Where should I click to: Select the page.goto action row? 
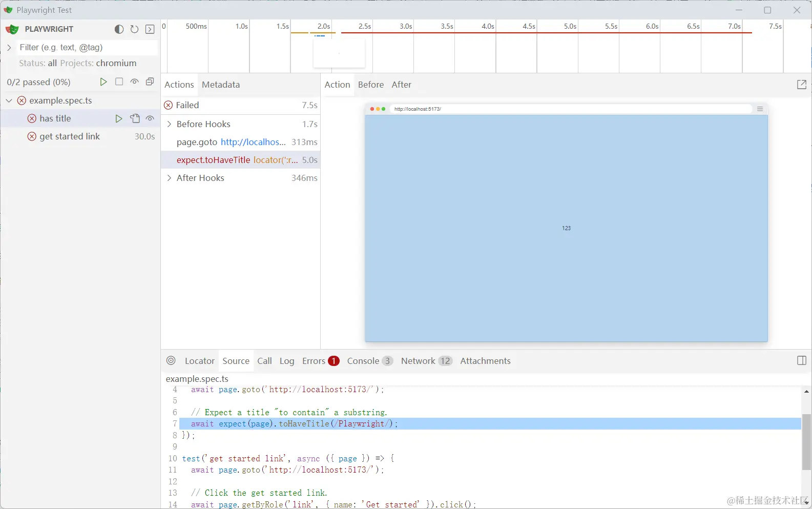point(241,142)
